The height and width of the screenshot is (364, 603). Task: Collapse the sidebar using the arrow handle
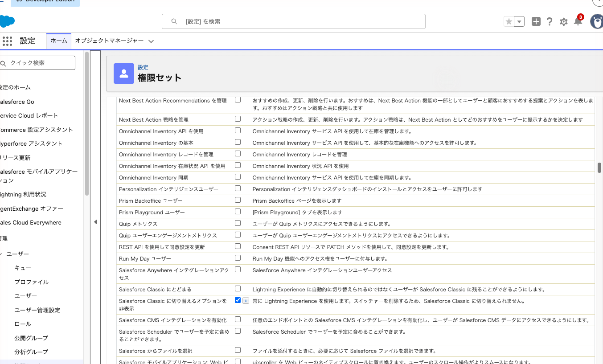(x=95, y=222)
